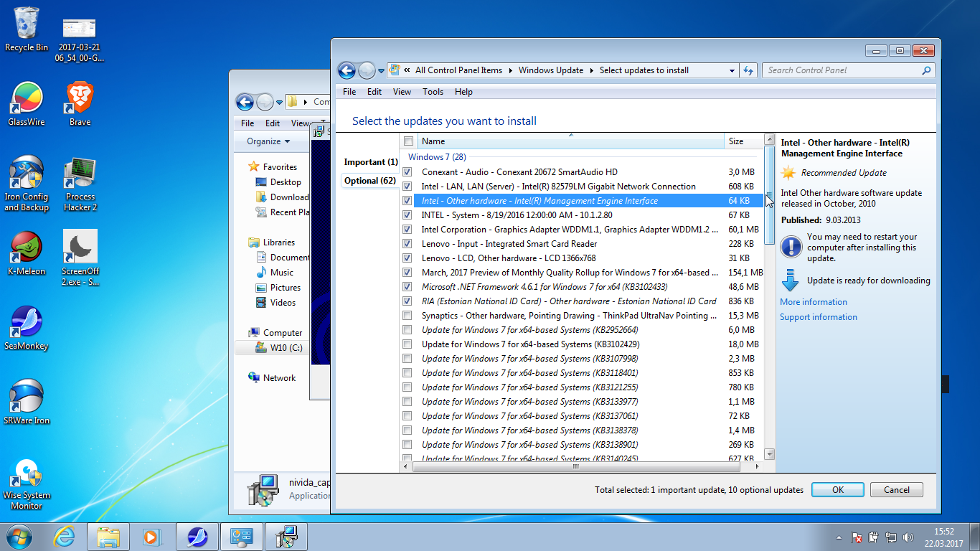Check Synaptics ThinkPad UltraNav Pointing update
This screenshot has height=551, width=980.
coord(407,316)
